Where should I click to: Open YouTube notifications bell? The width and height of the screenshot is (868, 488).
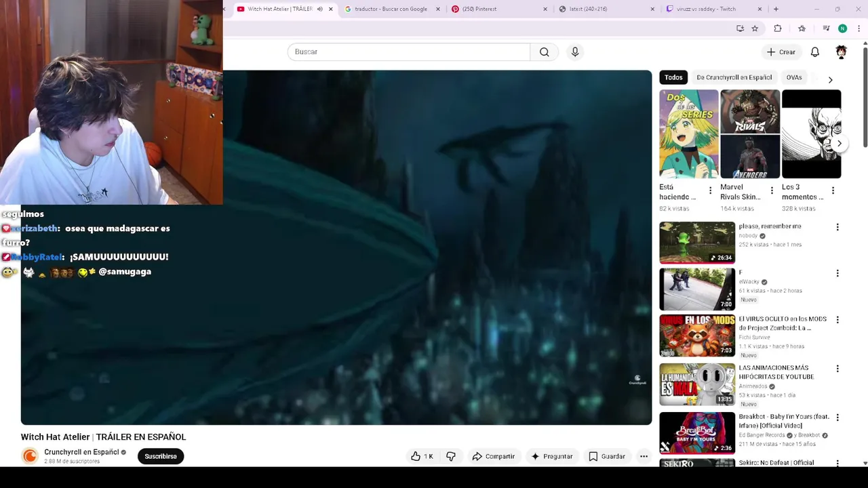tap(815, 52)
